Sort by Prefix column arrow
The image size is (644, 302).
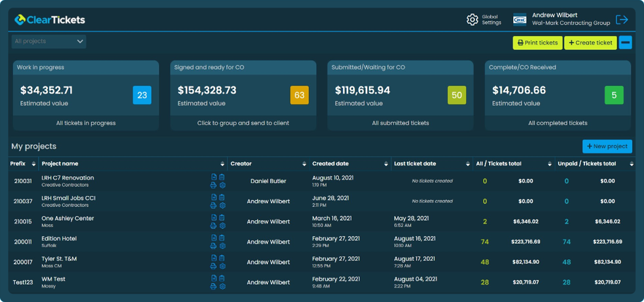(x=34, y=164)
